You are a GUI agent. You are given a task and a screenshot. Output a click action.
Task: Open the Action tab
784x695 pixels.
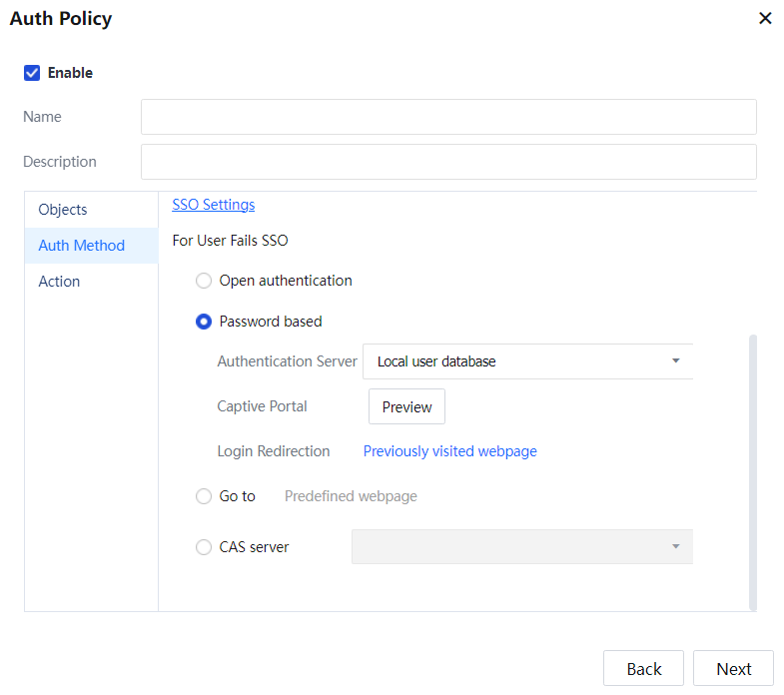click(x=59, y=282)
